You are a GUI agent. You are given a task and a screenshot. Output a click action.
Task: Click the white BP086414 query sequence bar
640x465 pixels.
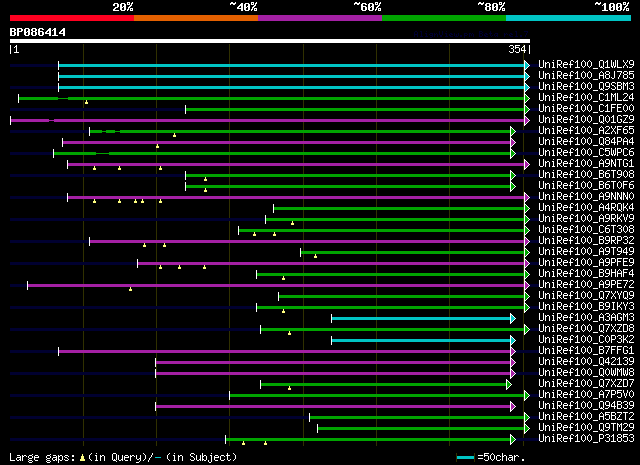coord(270,41)
